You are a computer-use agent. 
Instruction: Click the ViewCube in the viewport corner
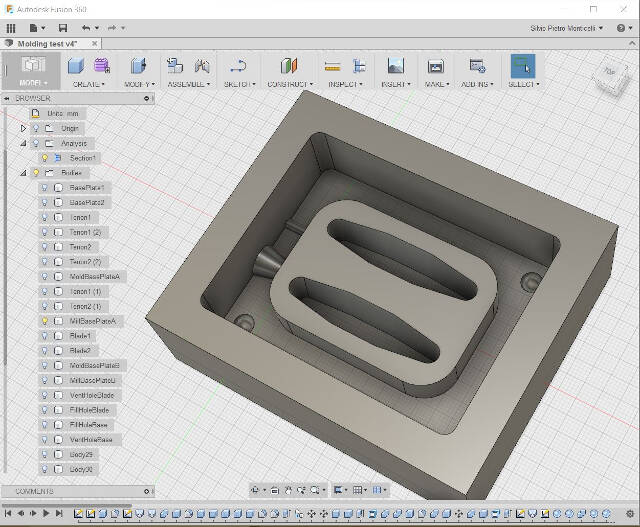click(611, 77)
